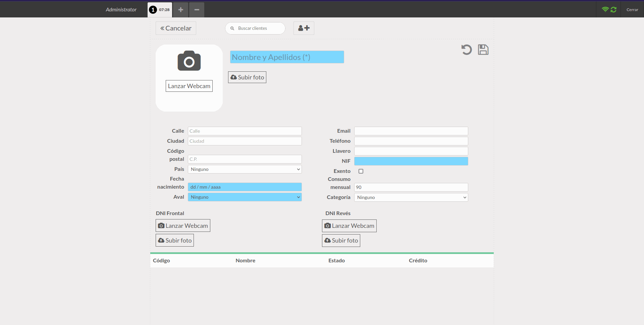Image resolution: width=644 pixels, height=325 pixels.
Task: Click the Nombre y Apellidos name field
Action: tap(287, 57)
